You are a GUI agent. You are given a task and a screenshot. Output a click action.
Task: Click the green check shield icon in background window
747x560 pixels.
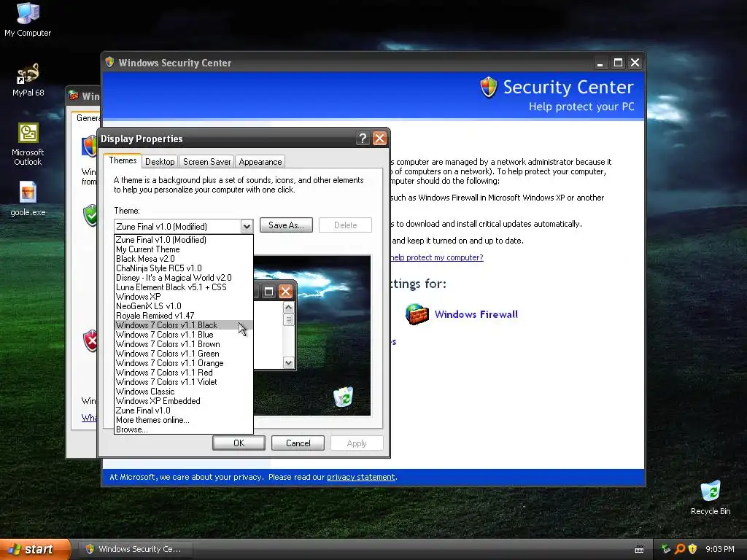point(90,215)
